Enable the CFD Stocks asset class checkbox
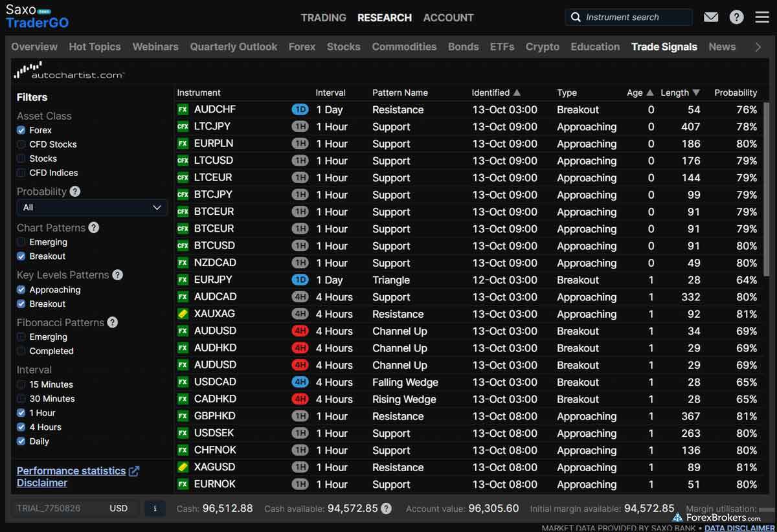The width and height of the screenshot is (777, 532). tap(21, 144)
